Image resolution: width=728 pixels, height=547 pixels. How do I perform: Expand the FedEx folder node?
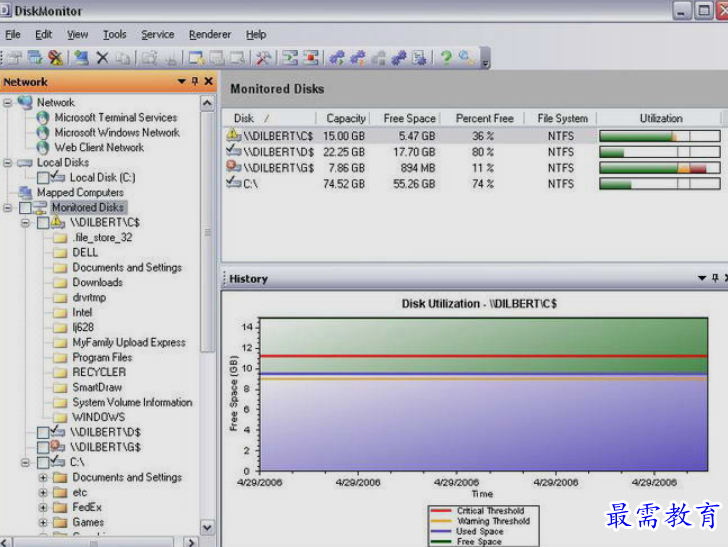tap(43, 507)
